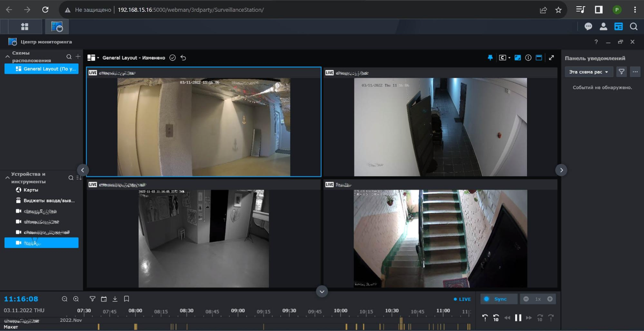Click the pin icon in the layout toolbar

click(490, 57)
